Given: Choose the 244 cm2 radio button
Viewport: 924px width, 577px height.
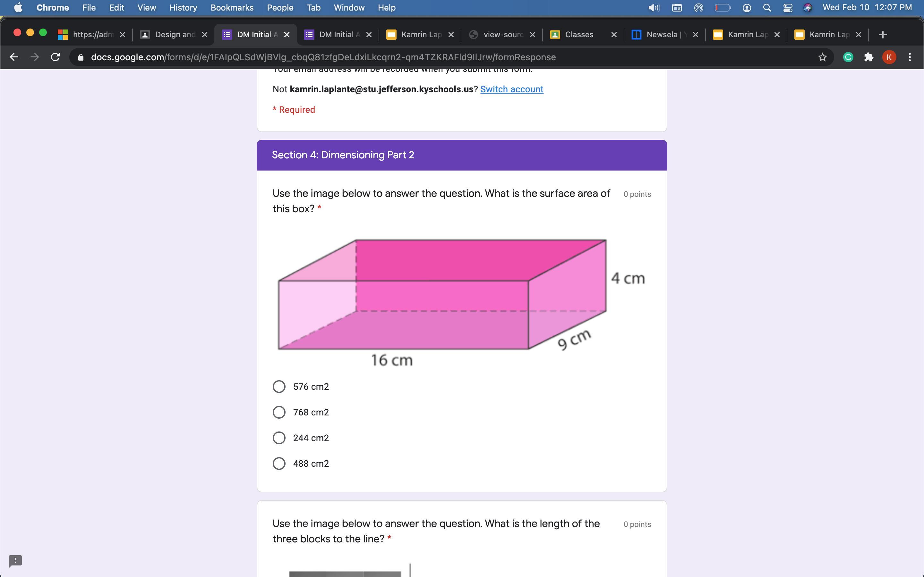Looking at the screenshot, I should 279,438.
